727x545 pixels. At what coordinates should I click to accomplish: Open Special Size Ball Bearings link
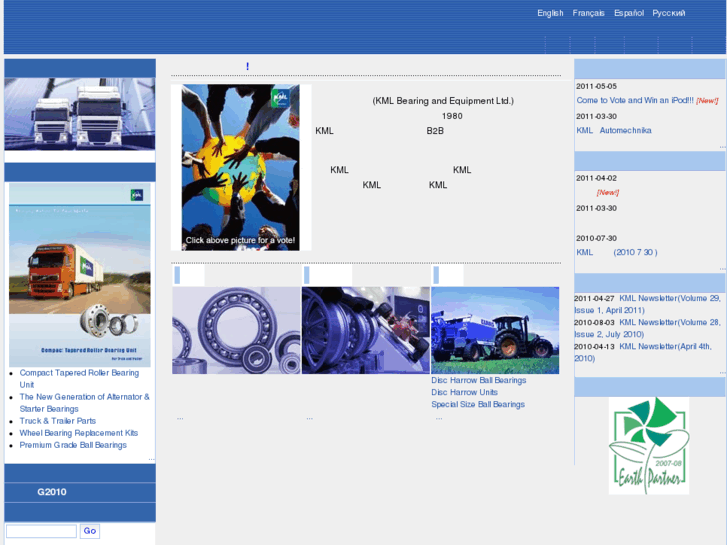tap(478, 404)
